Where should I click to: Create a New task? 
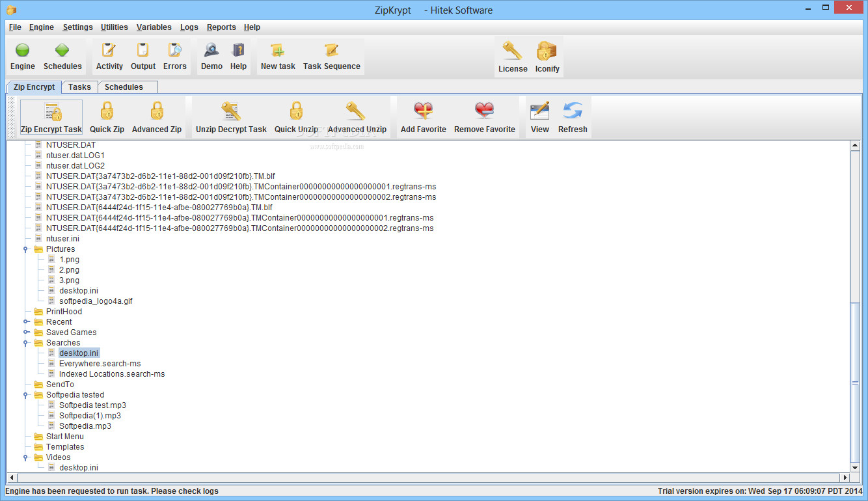[x=278, y=57]
